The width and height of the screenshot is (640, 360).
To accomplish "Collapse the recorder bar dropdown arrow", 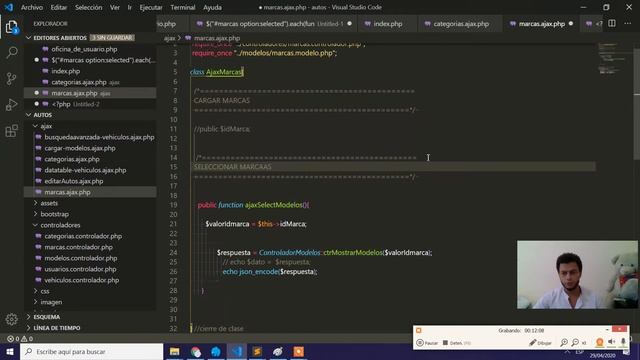I will [x=607, y=330].
